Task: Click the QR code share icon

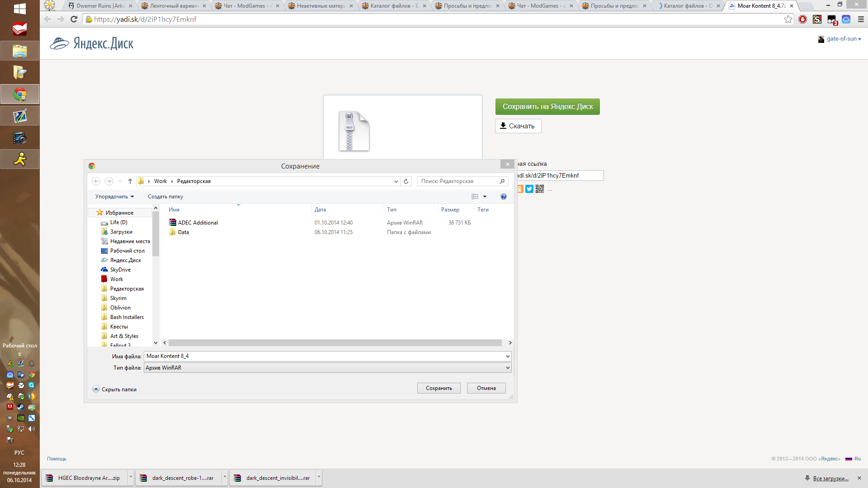Action: [540, 189]
